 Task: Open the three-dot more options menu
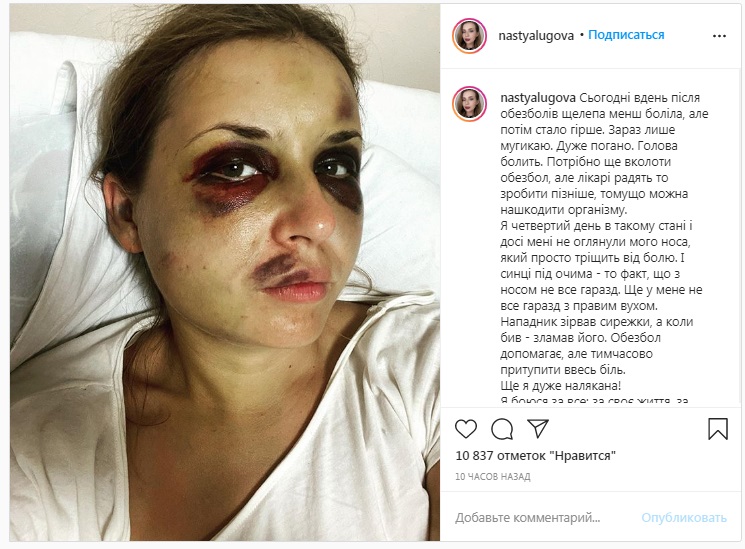(719, 36)
